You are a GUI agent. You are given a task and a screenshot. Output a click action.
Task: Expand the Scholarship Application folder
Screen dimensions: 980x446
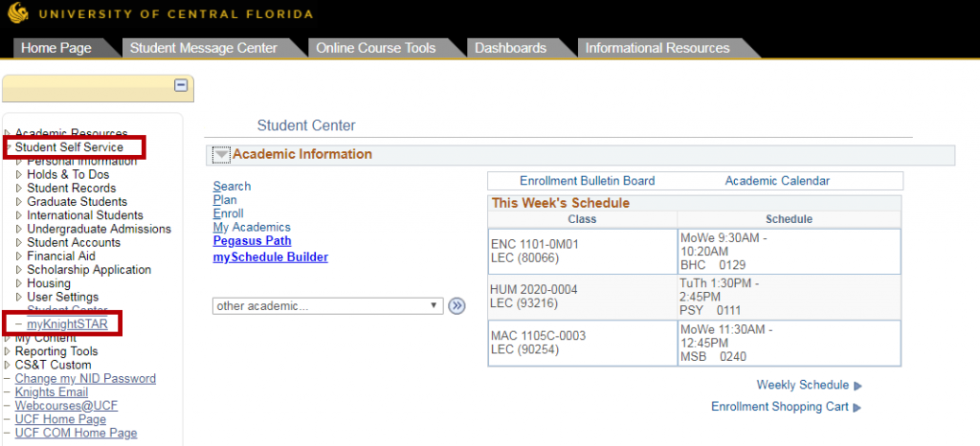(x=19, y=270)
